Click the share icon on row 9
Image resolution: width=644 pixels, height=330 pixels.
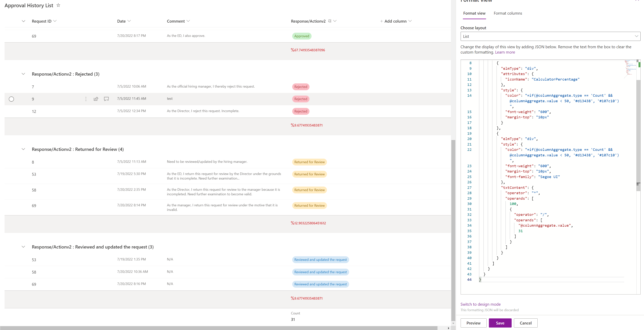coord(96,99)
